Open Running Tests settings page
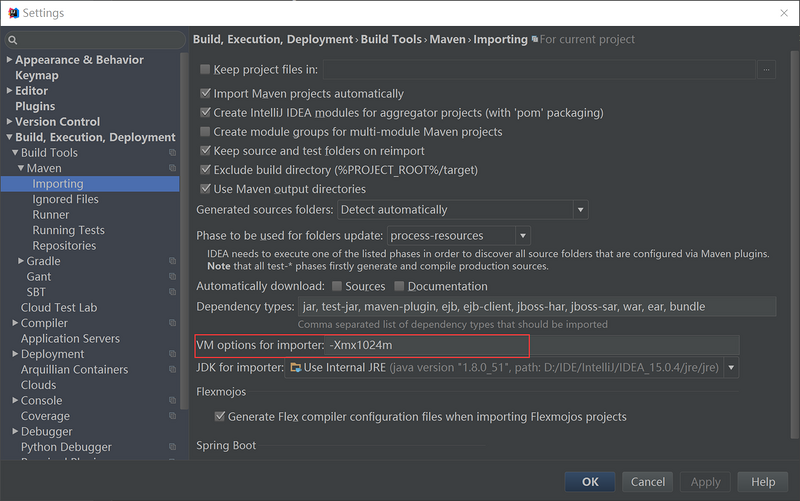 pos(68,230)
